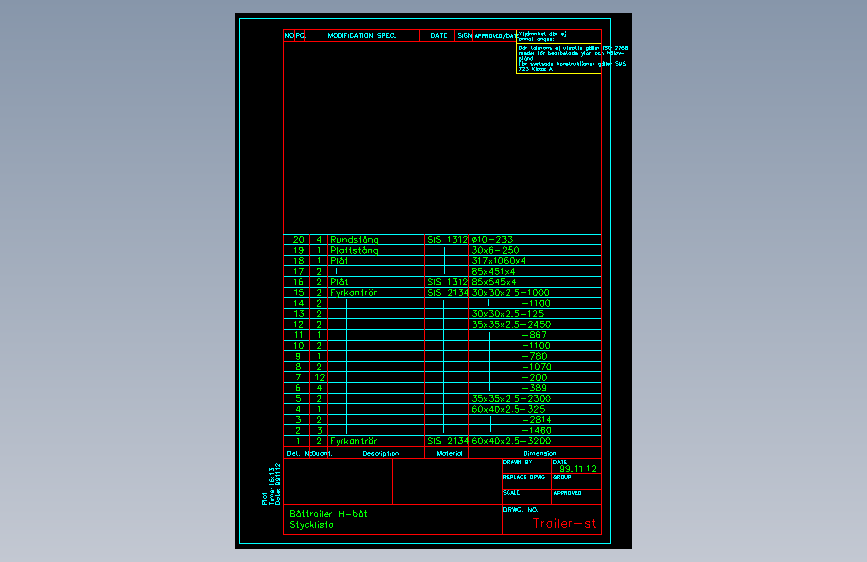Click material 'SIS 1312' in row 16

(x=447, y=282)
